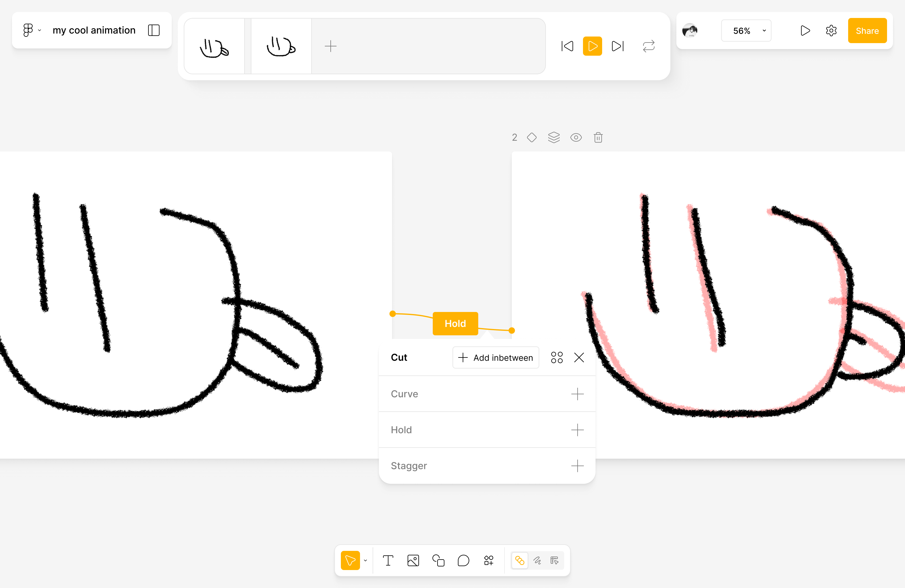This screenshot has height=588, width=905.
Task: Toggle the loop playback button
Action: tap(648, 46)
